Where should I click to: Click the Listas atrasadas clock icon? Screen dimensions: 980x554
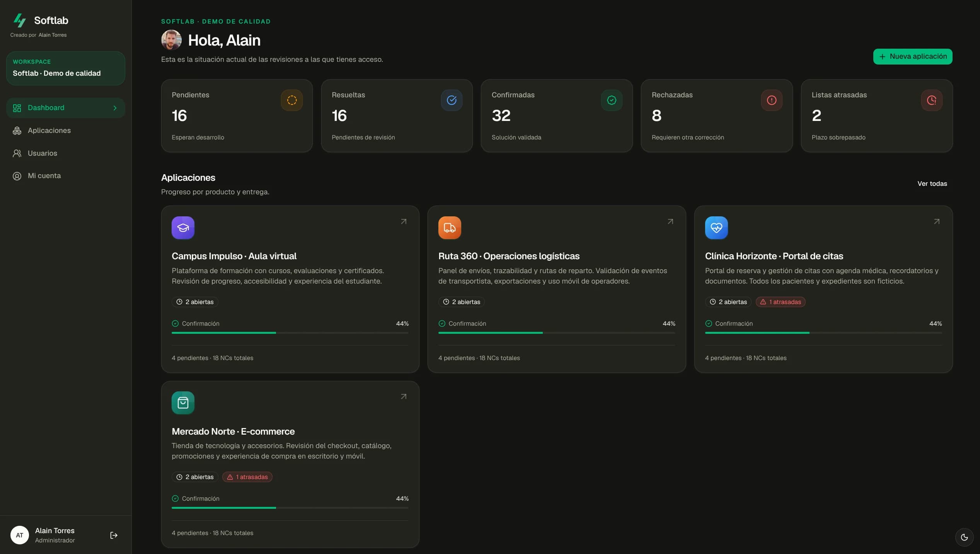tap(932, 100)
